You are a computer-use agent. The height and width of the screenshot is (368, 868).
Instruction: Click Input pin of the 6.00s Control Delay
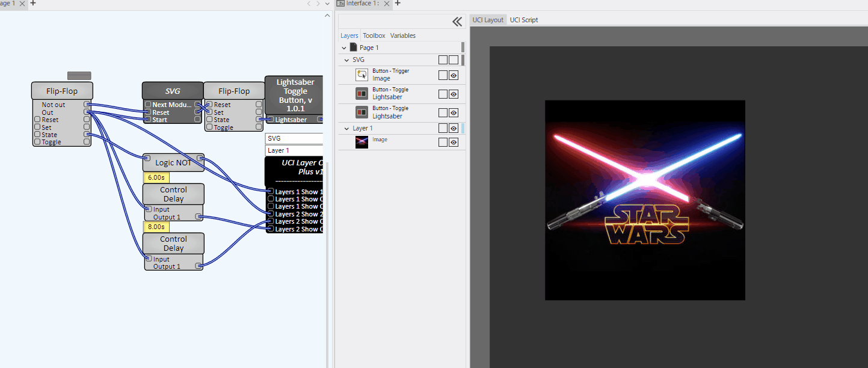pos(149,209)
